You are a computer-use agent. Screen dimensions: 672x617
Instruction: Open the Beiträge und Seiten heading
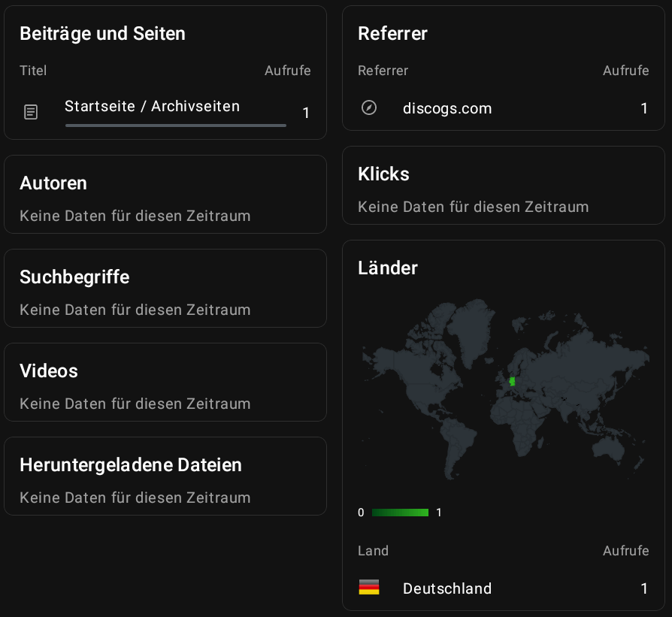tap(102, 33)
